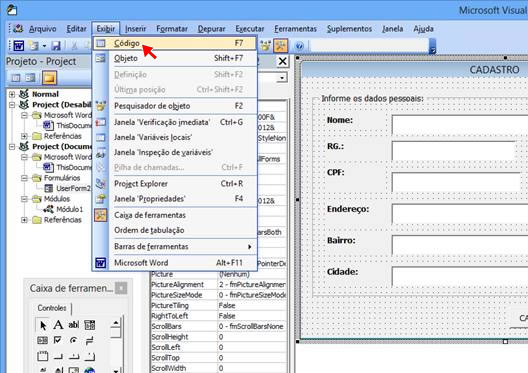Choose Janela 'Inspeção de variáveis' menu entry
Screen dimensions: 528x373
175,152
